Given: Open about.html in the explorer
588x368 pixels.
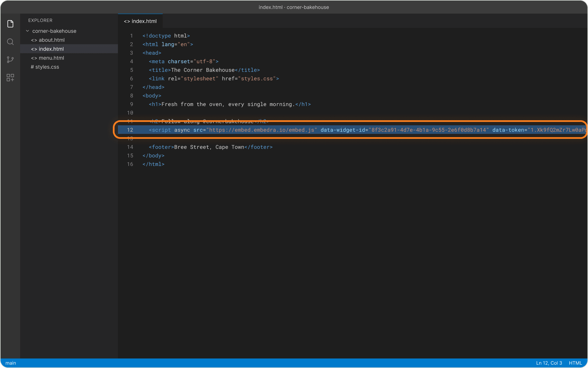Looking at the screenshot, I should (69, 40).
